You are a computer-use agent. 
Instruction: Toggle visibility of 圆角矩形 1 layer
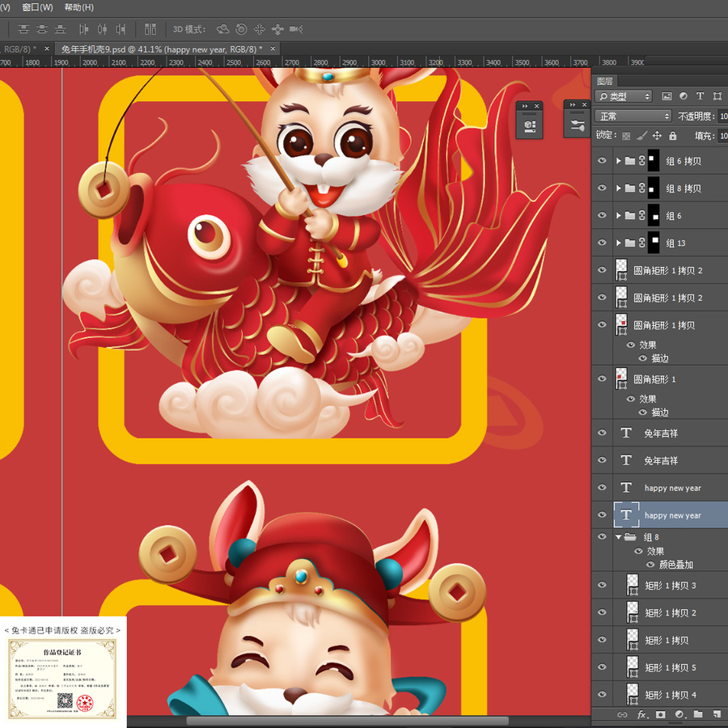pyautogui.click(x=602, y=379)
